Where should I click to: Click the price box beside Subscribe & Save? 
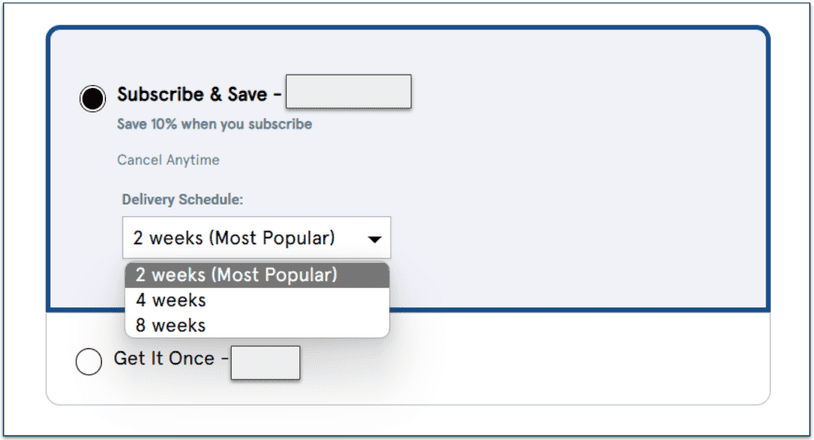pos(349,91)
